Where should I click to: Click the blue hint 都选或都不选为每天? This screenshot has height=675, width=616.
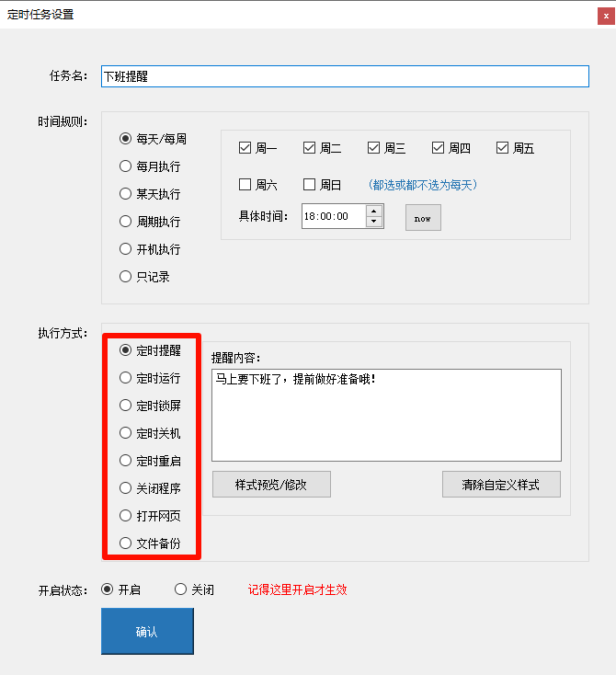click(x=422, y=185)
